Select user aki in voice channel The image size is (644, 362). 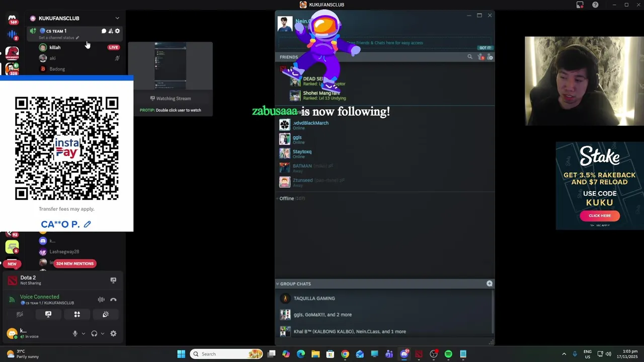click(x=52, y=58)
